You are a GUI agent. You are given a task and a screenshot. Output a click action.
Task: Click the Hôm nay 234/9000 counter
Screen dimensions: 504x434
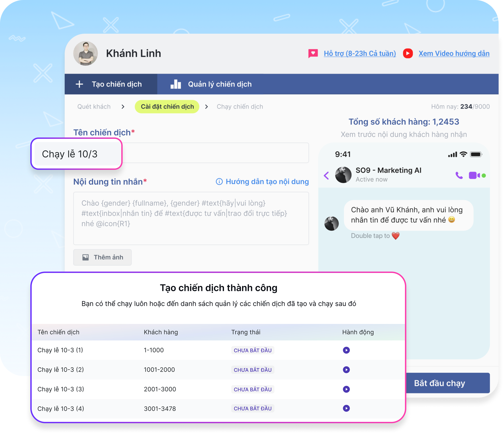[x=460, y=106]
